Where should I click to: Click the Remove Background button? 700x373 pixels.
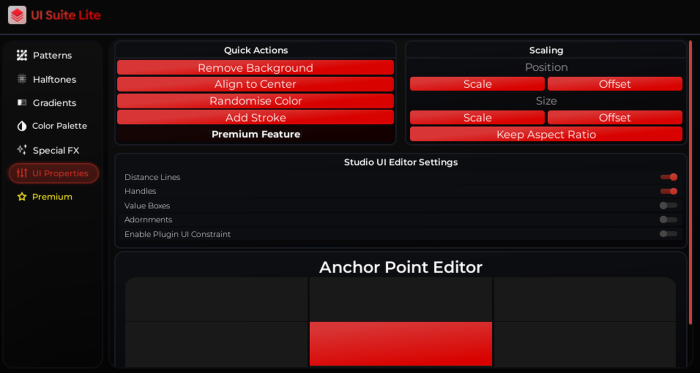point(255,68)
